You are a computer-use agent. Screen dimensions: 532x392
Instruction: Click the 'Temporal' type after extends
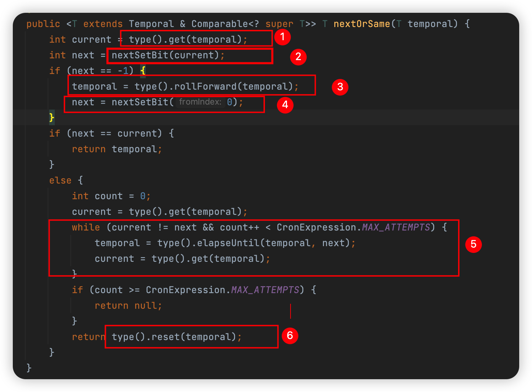(x=151, y=24)
